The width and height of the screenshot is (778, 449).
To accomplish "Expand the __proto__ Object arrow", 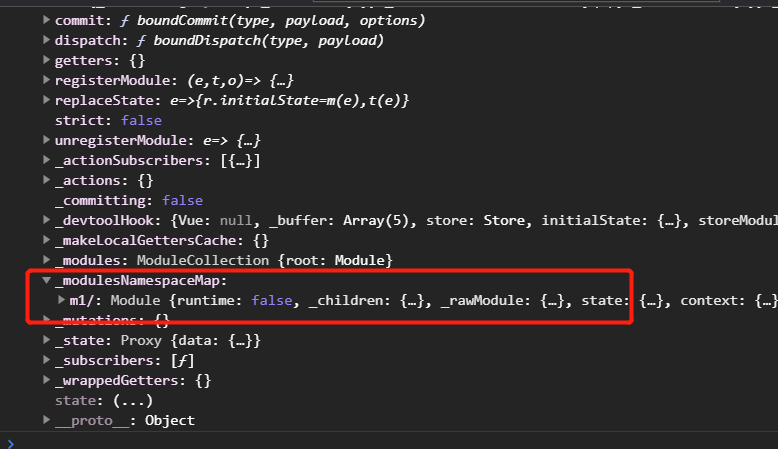I will (47, 420).
